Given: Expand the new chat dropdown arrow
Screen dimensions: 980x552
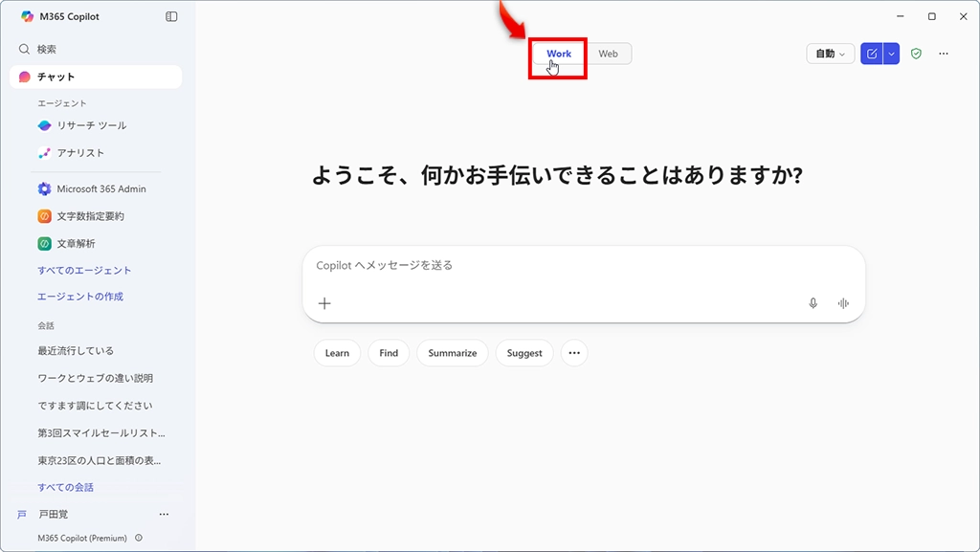Looking at the screenshot, I should 892,54.
